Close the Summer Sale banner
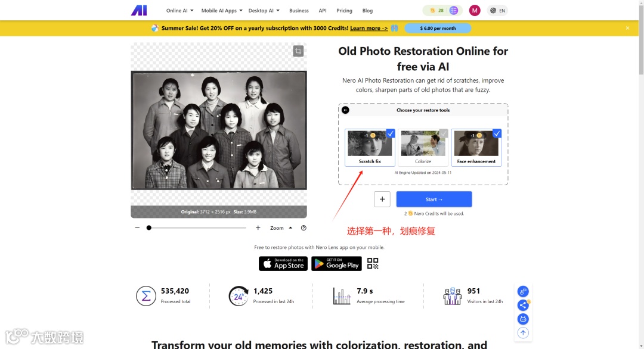The image size is (644, 349). (x=627, y=28)
